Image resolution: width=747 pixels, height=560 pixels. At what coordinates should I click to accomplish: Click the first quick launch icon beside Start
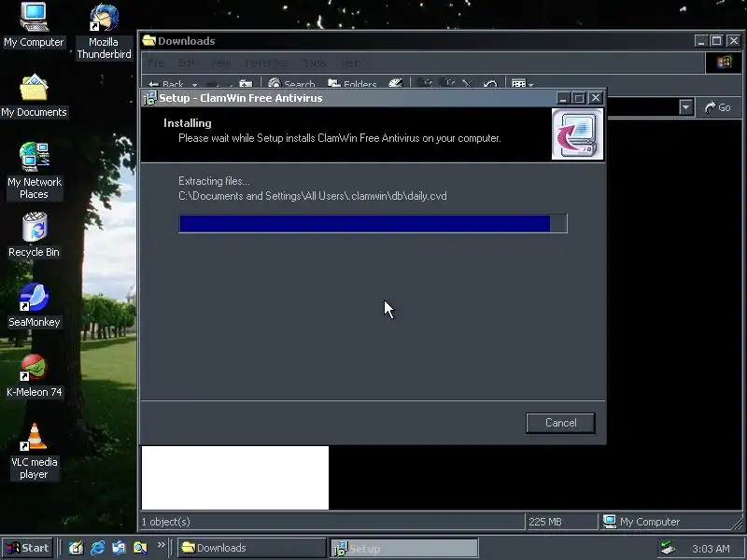(x=76, y=548)
